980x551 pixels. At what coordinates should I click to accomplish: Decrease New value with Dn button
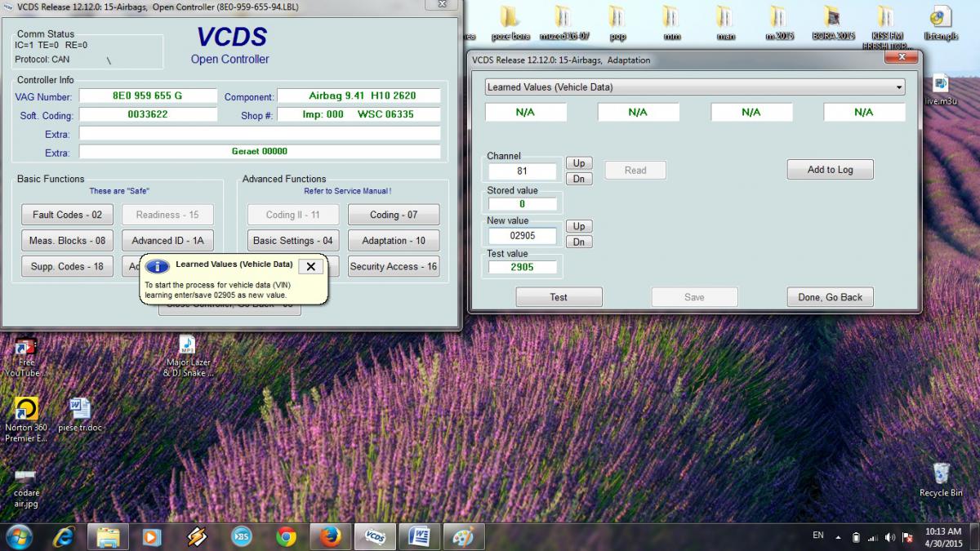click(x=578, y=242)
